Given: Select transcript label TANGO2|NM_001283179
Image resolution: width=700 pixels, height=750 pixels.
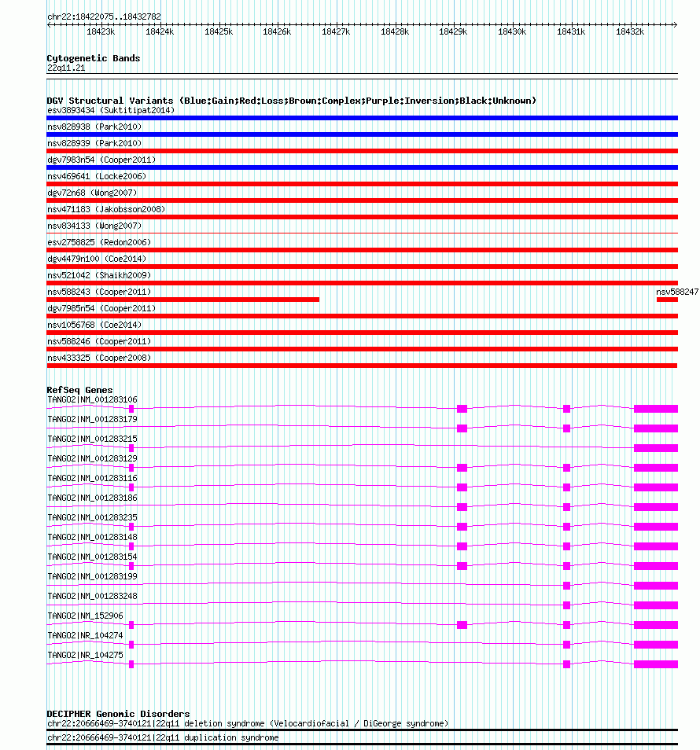Looking at the screenshot, I should click(92, 420).
